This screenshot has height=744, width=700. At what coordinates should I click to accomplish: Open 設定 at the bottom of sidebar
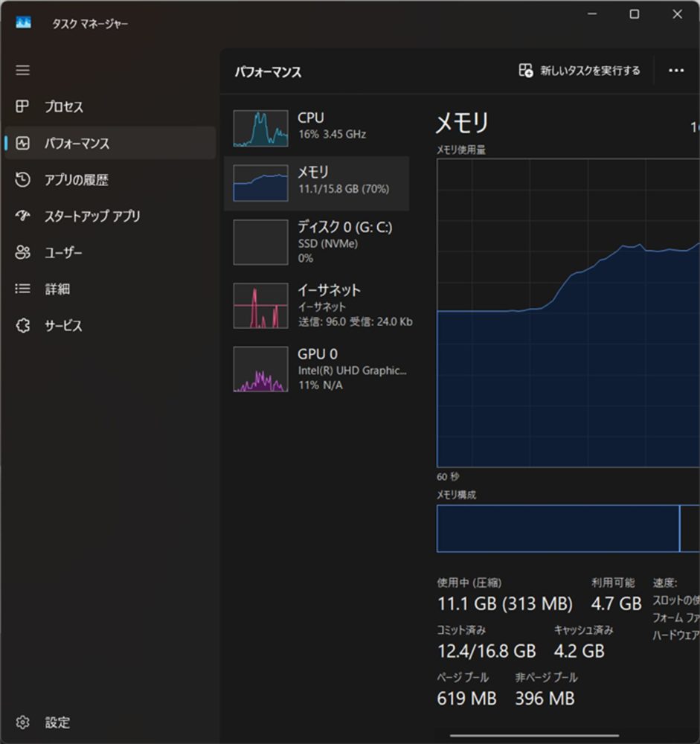(x=110, y=722)
